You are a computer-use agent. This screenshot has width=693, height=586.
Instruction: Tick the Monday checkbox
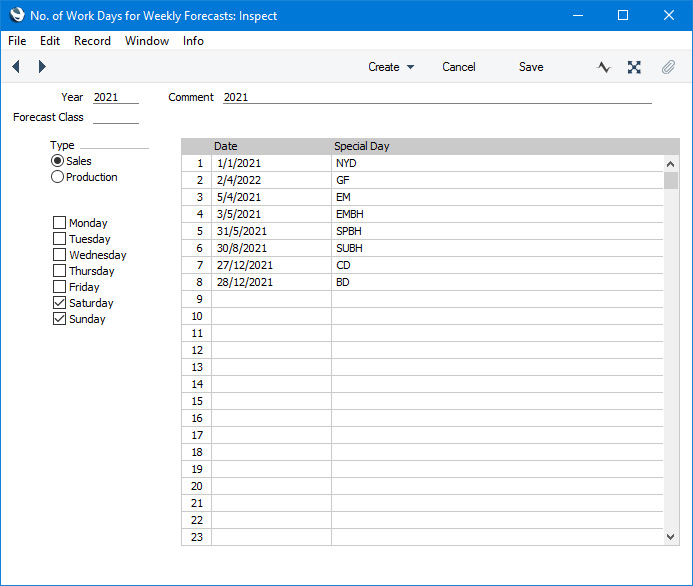tap(59, 222)
